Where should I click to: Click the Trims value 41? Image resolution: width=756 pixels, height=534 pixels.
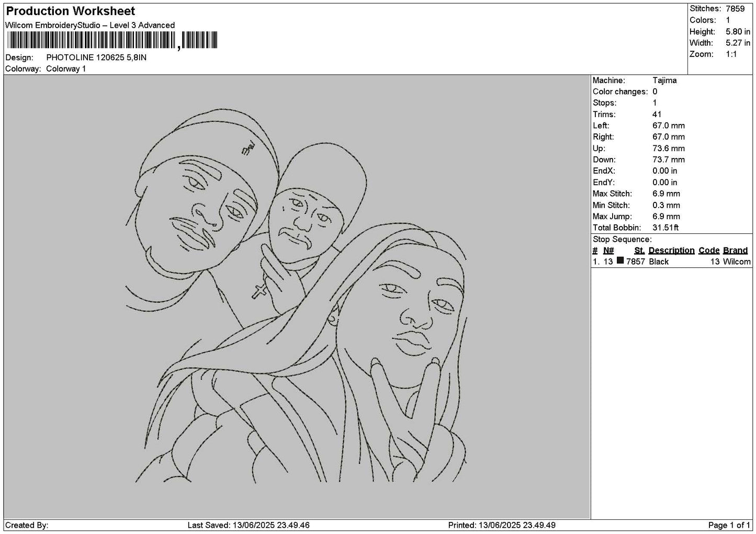click(657, 115)
